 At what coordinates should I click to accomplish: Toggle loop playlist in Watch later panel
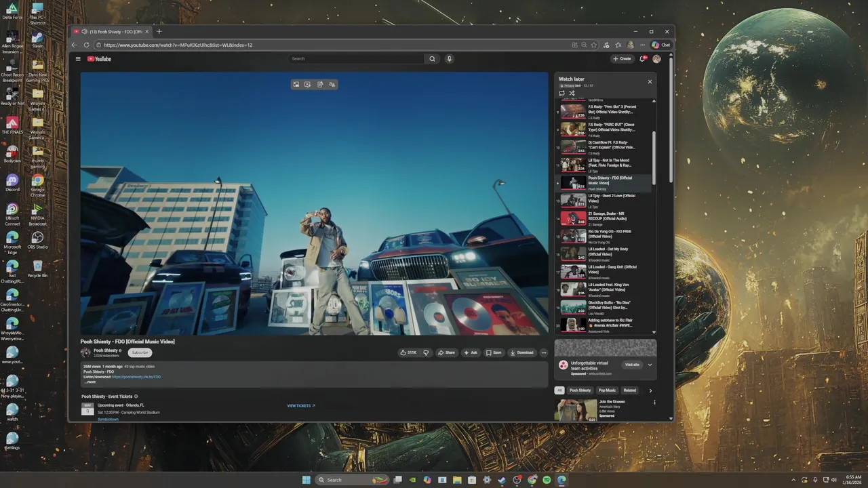pyautogui.click(x=562, y=93)
